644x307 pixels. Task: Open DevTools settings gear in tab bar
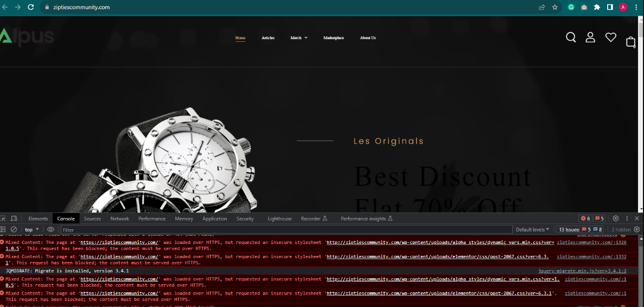click(x=616, y=218)
